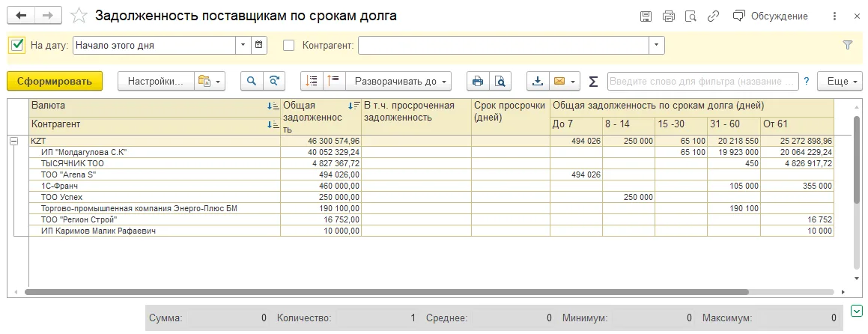
Task: Click the printer icon in title bar
Action: [x=669, y=16]
